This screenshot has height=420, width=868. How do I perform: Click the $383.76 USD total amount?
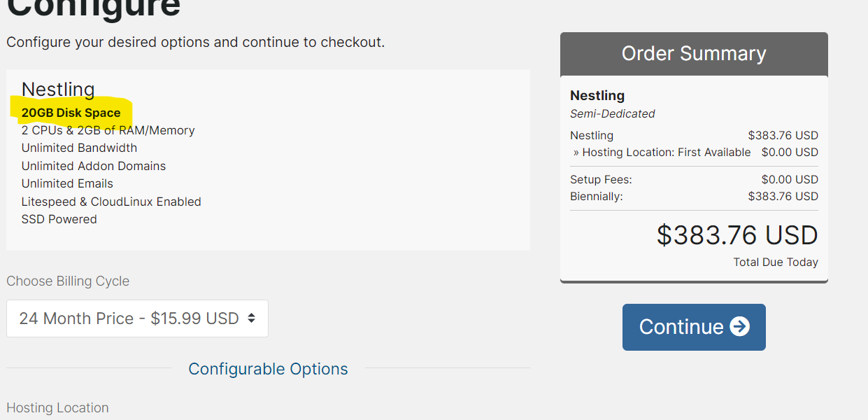pyautogui.click(x=737, y=235)
